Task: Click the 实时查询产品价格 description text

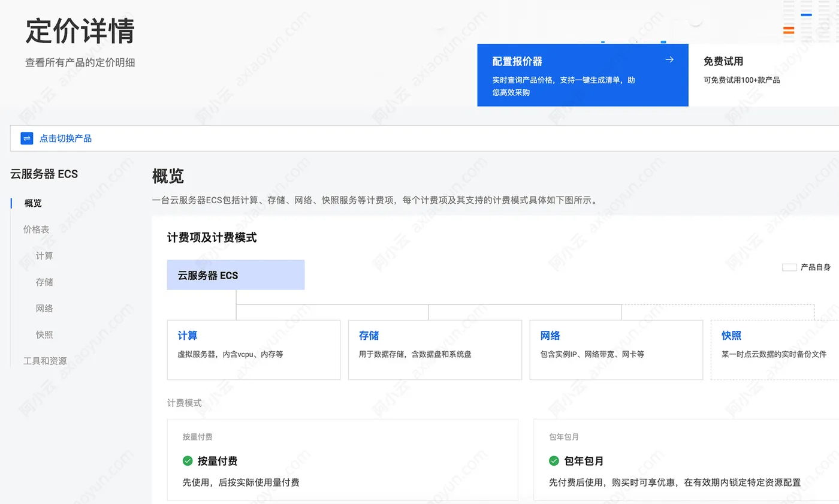Action: click(x=563, y=86)
